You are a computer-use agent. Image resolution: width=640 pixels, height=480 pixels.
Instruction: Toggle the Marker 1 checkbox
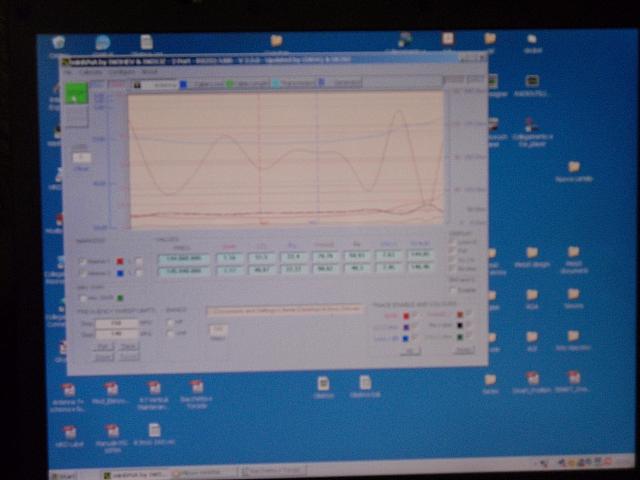point(82,262)
